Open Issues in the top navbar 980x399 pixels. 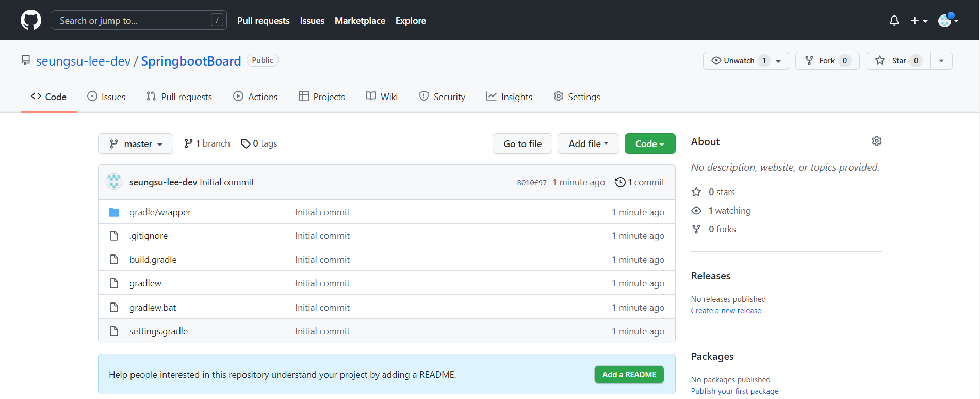(312, 21)
